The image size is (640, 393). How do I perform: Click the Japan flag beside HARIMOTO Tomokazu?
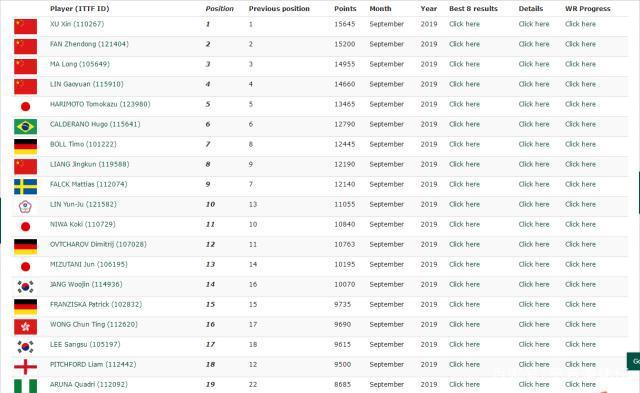(x=25, y=107)
